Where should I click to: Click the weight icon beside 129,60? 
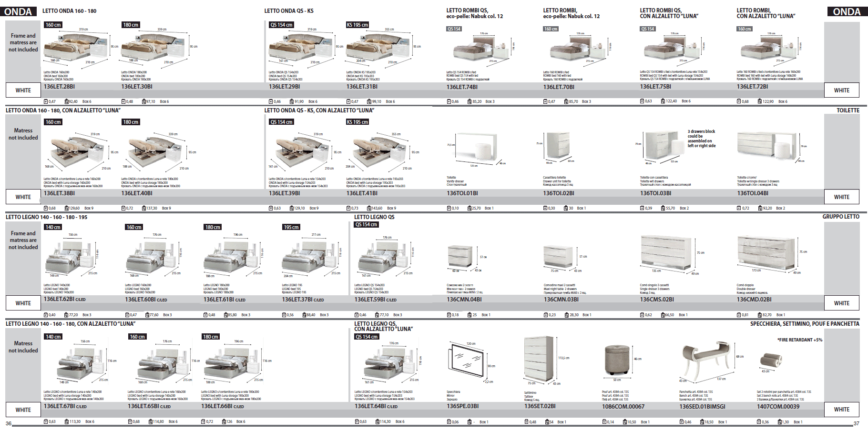67,208
